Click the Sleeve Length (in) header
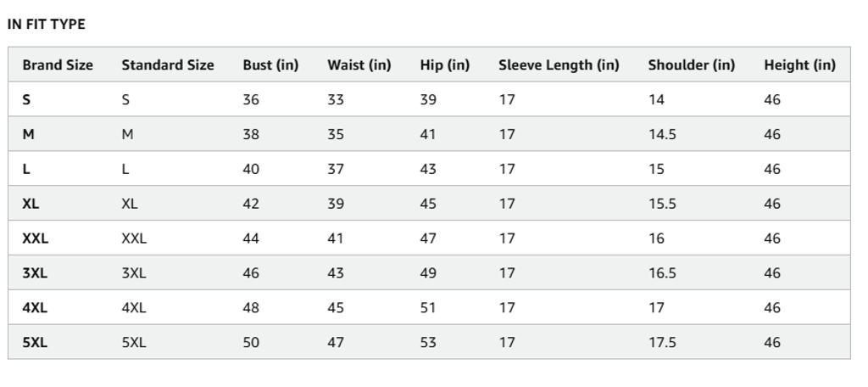This screenshot has width=868, height=387. click(559, 64)
